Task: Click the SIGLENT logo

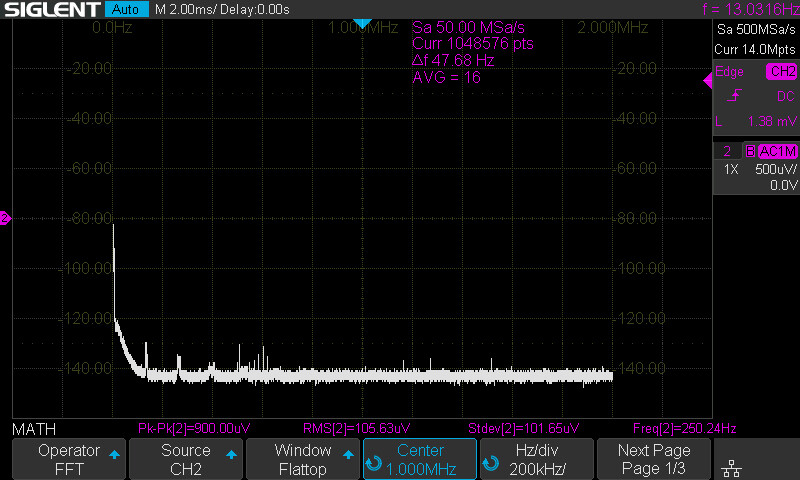Action: click(x=52, y=9)
